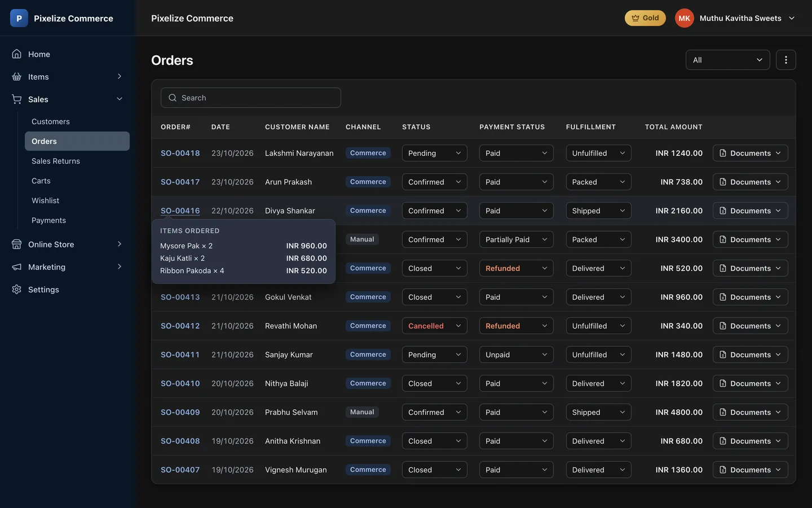This screenshot has width=812, height=508.
Task: Open order SO-00409 link
Action: coord(180,412)
